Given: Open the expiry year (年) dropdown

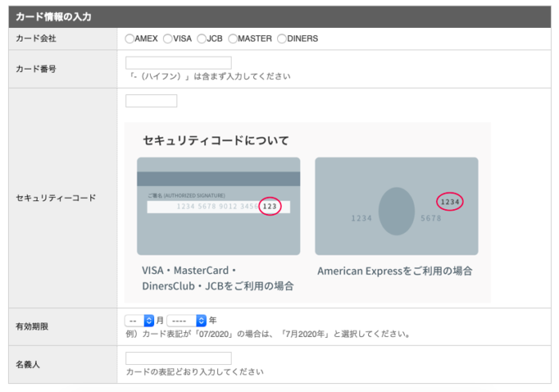Looking at the screenshot, I should pyautogui.click(x=186, y=321).
